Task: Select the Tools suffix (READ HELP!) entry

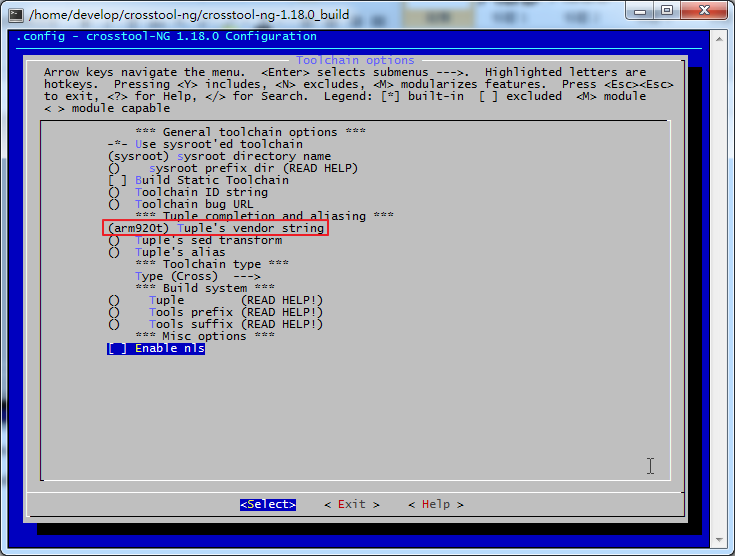Action: point(216,324)
